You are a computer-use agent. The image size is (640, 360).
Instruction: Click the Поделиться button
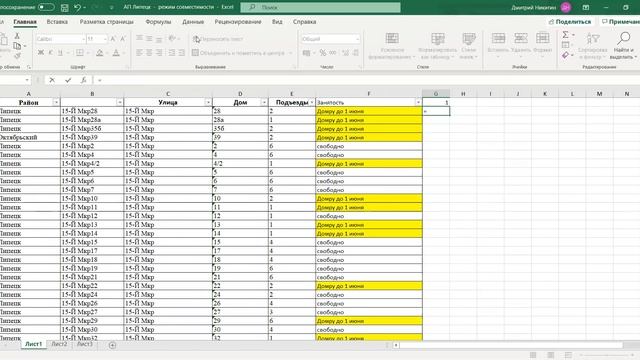pyautogui.click(x=570, y=22)
